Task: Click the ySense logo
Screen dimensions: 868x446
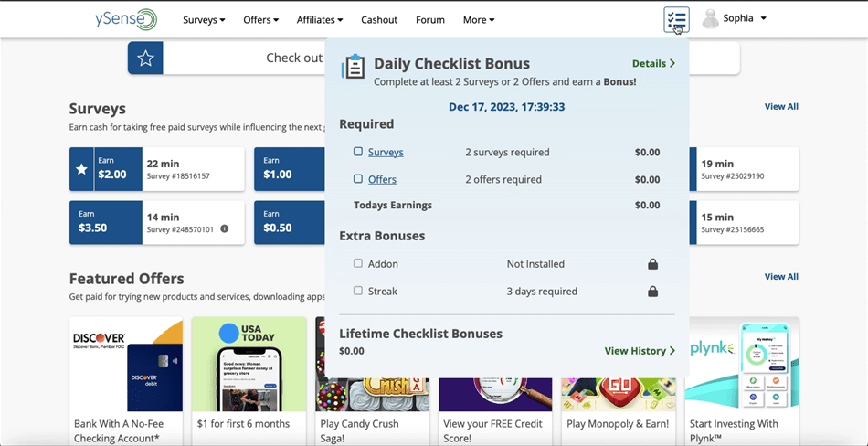Action: [126, 19]
